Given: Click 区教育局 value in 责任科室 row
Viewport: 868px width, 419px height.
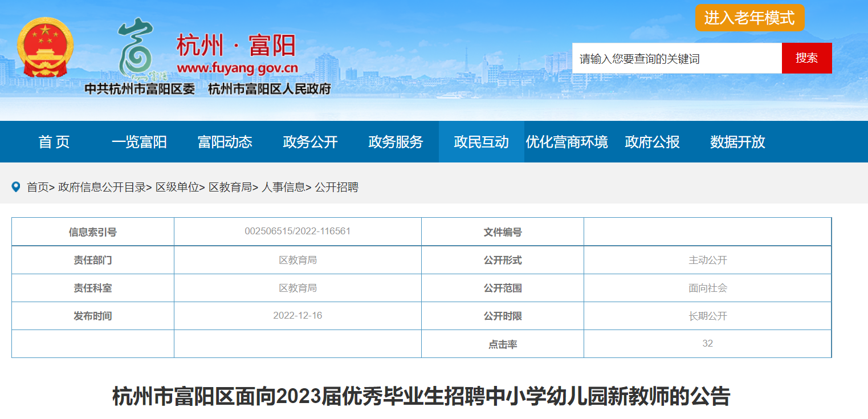Looking at the screenshot, I should [298, 288].
